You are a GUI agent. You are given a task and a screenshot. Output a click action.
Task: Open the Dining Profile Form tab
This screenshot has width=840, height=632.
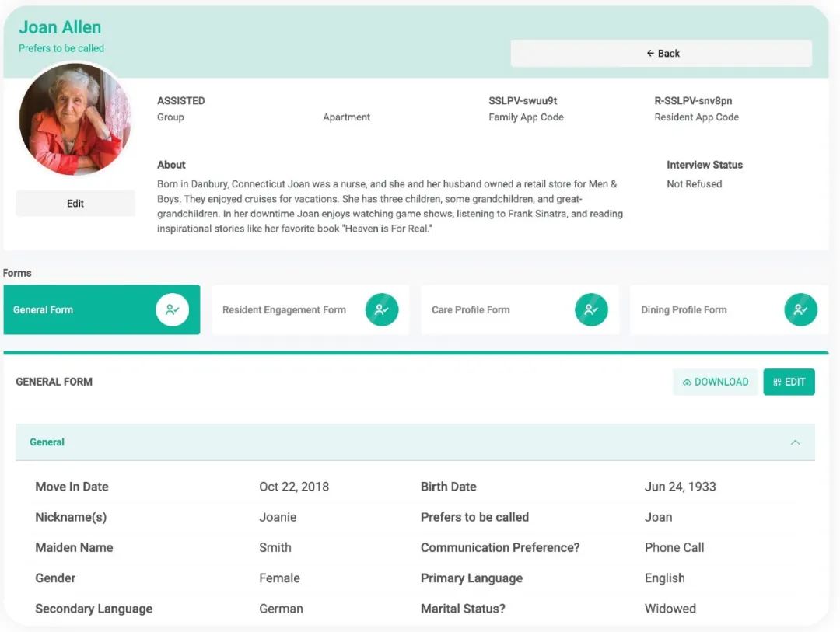pyautogui.click(x=684, y=309)
